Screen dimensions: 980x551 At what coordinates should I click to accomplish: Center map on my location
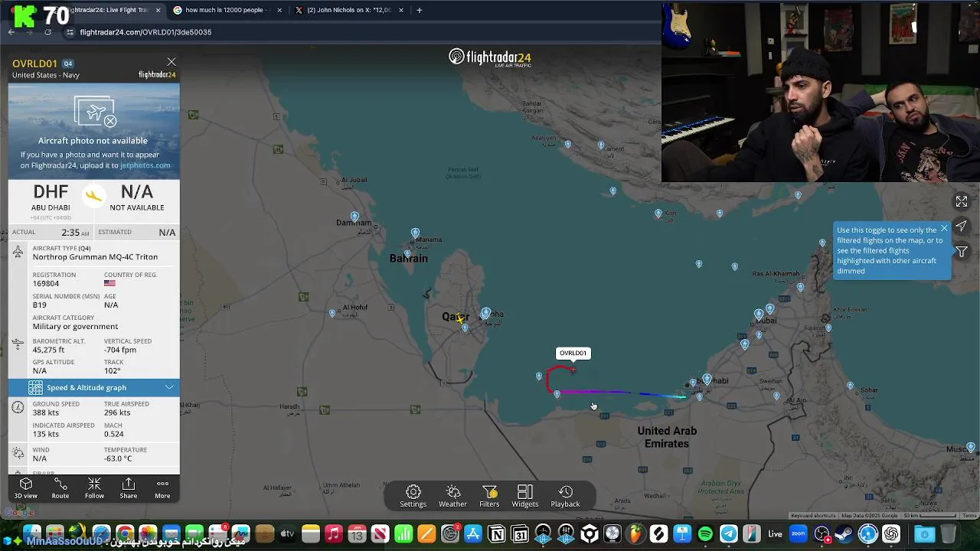coord(962,226)
